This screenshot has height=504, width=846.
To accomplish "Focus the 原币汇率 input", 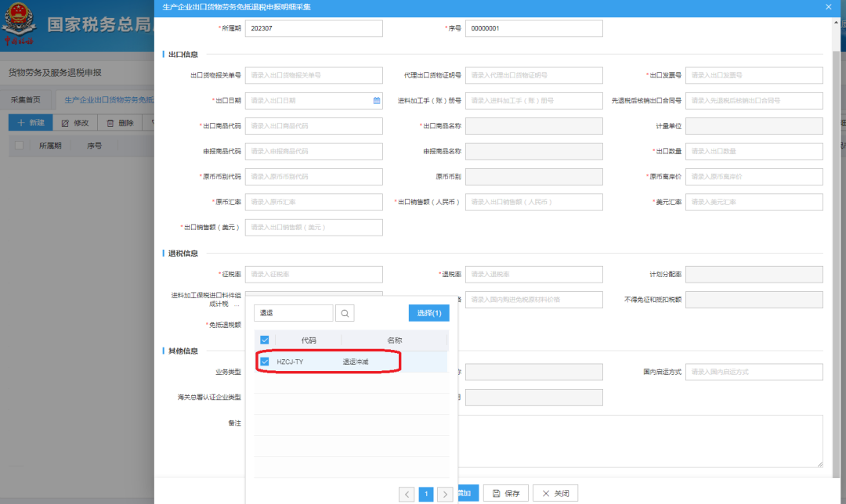I will [314, 202].
